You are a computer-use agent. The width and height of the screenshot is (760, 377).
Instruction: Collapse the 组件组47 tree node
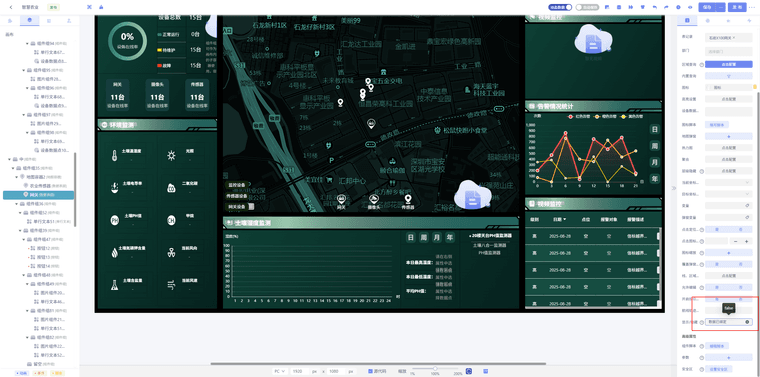[24, 239]
